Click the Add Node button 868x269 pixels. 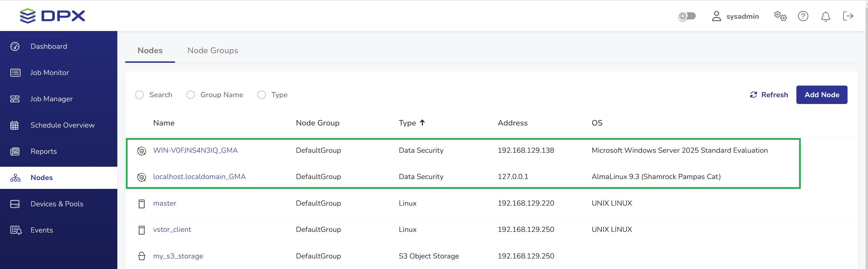coord(822,95)
